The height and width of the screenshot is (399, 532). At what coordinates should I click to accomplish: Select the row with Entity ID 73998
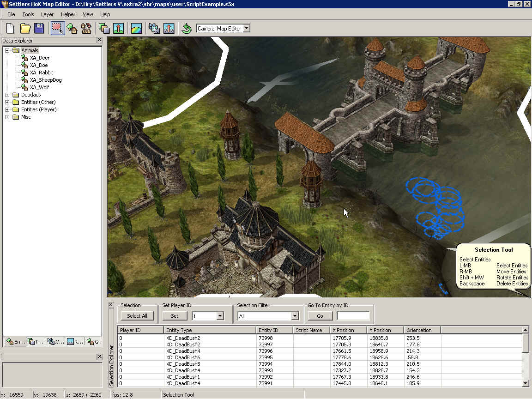(320, 338)
